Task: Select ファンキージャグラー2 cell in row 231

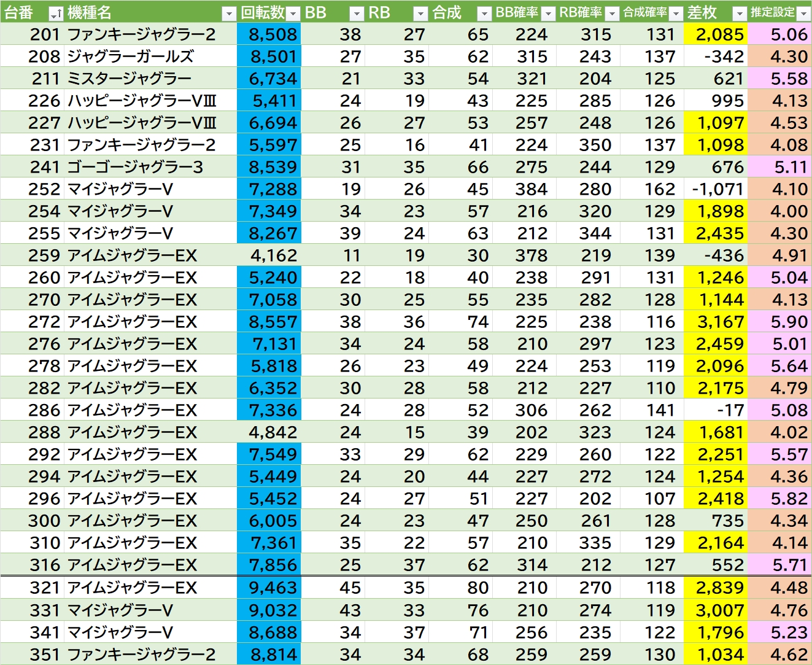Action: pyautogui.click(x=150, y=145)
